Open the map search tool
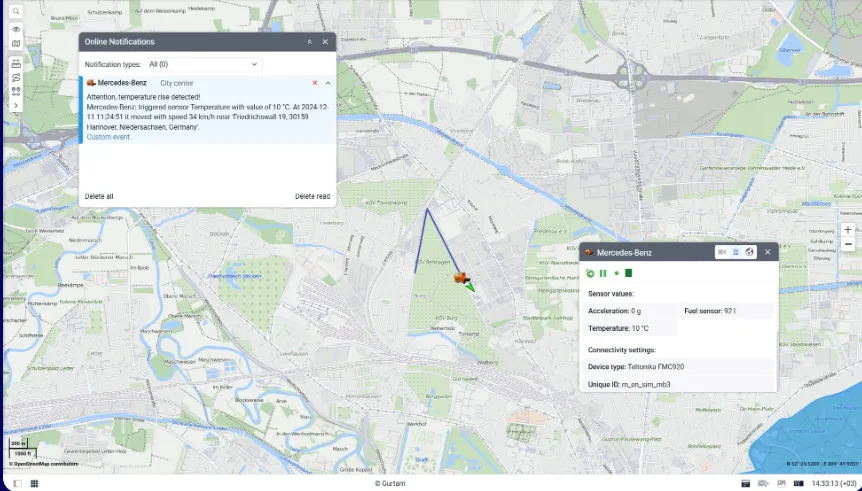The height and width of the screenshot is (491, 862). [x=16, y=11]
